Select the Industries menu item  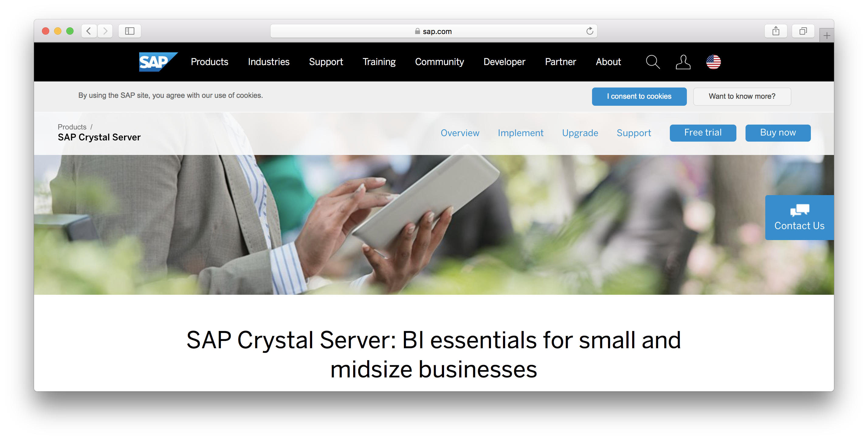[x=269, y=62]
